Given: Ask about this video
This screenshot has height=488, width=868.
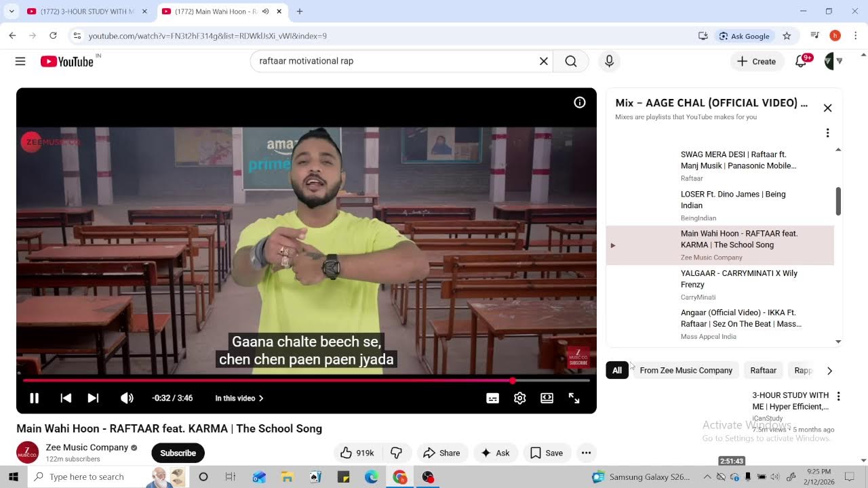Looking at the screenshot, I should 495,453.
